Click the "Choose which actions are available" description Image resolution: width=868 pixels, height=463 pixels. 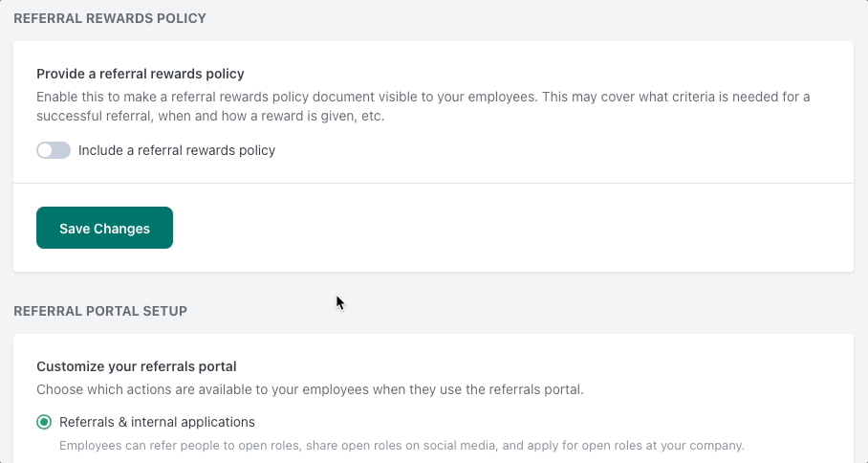tap(310, 390)
